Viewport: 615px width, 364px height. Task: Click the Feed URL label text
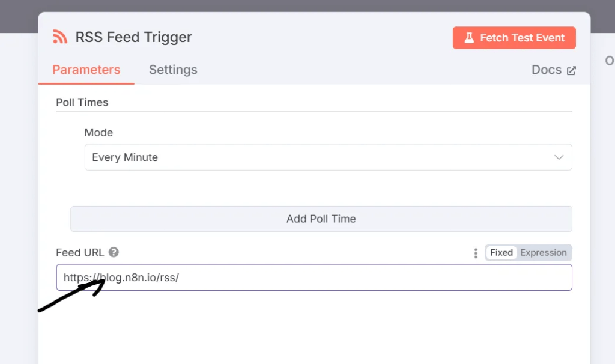pos(80,253)
